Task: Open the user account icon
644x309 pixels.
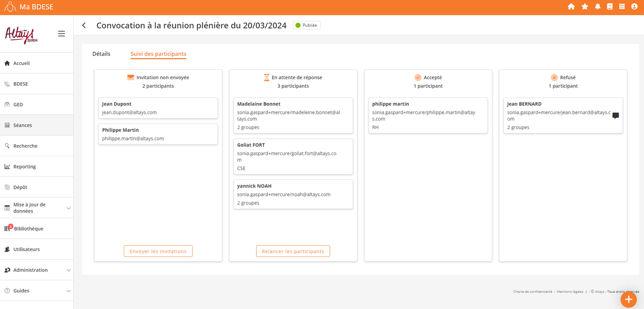Action: coord(634,7)
